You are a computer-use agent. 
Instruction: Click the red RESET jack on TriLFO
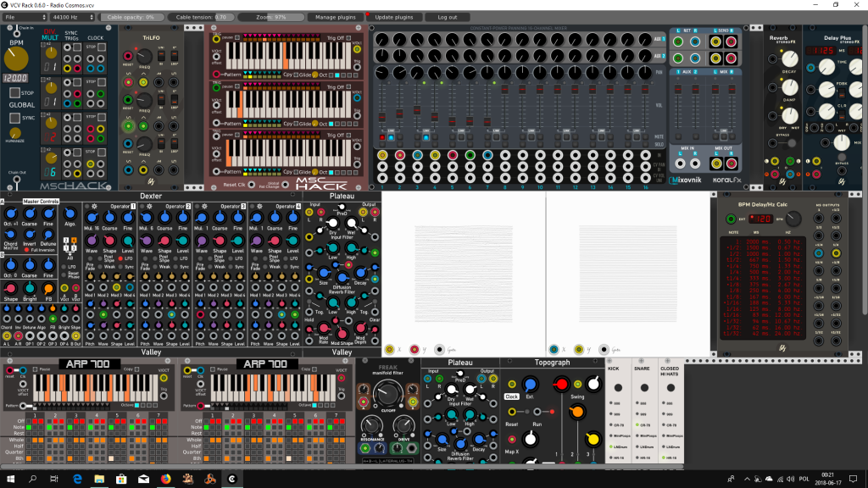128,57
